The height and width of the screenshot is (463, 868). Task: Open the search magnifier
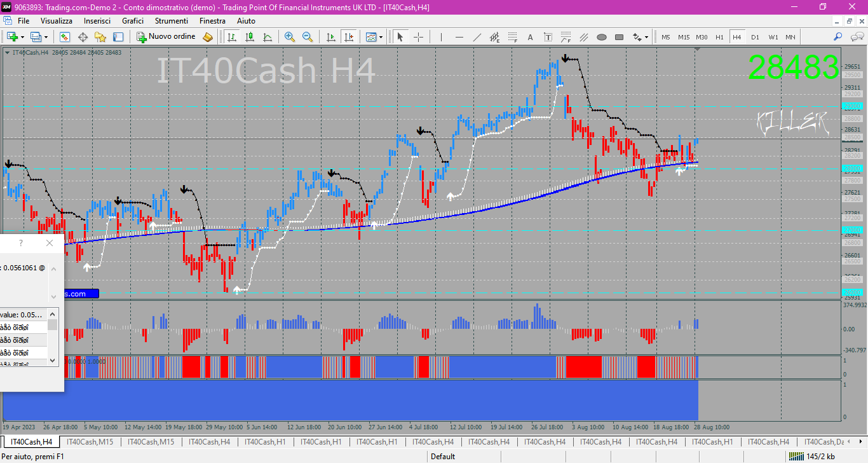[838, 37]
